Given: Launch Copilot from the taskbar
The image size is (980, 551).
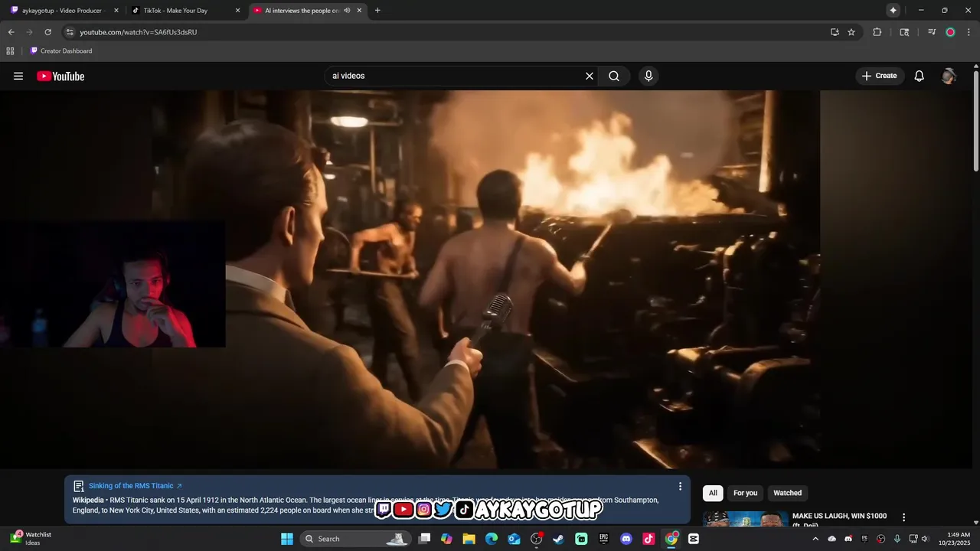Looking at the screenshot, I should 446,539.
